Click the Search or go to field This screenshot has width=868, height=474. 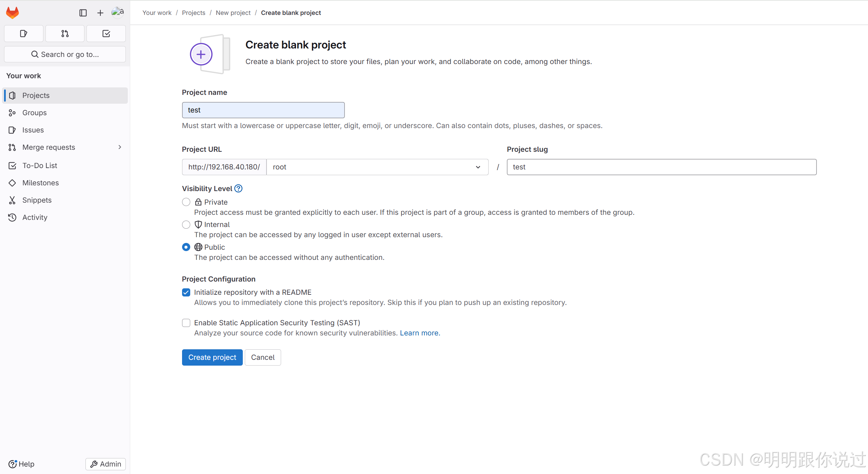(65, 54)
